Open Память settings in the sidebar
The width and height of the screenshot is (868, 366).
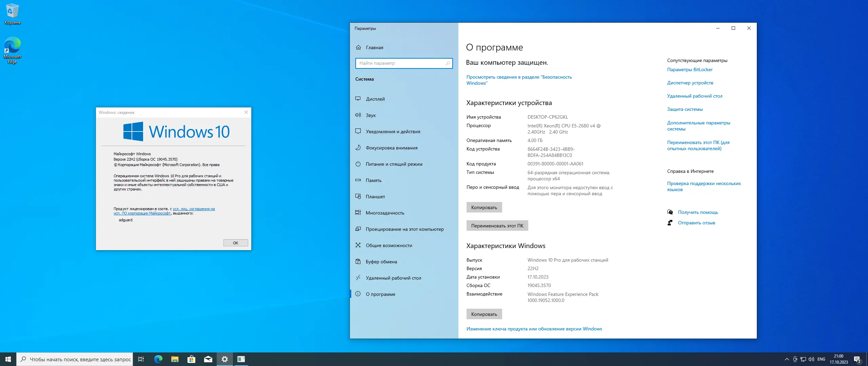373,180
